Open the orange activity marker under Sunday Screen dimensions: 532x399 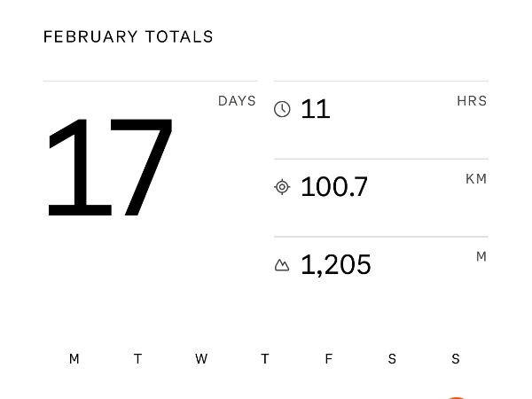point(456,396)
